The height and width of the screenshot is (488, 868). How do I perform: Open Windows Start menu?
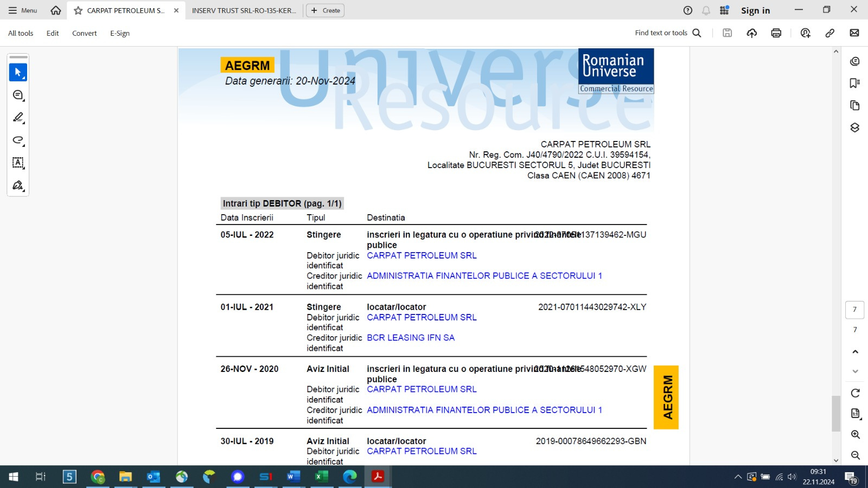click(x=14, y=477)
